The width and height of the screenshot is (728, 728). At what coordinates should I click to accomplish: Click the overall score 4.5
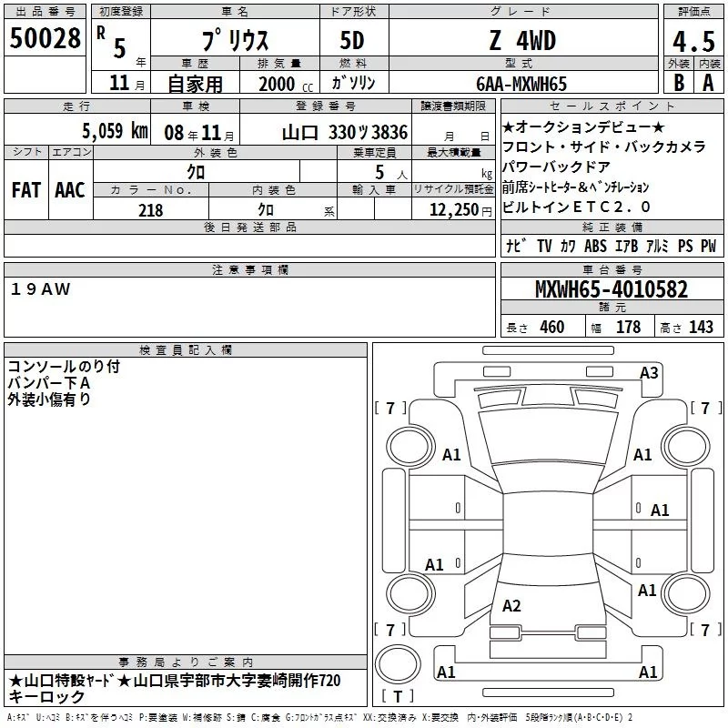(693, 42)
